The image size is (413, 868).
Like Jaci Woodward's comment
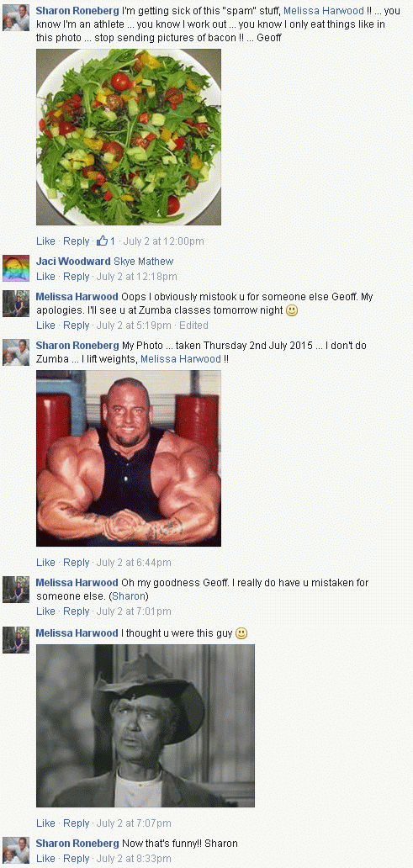(45, 276)
